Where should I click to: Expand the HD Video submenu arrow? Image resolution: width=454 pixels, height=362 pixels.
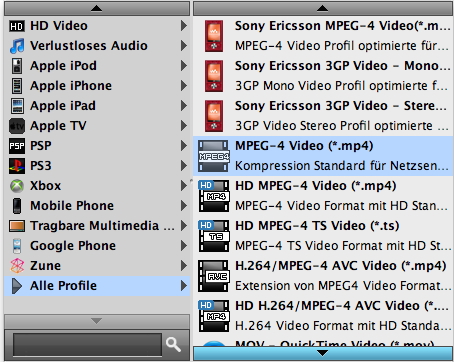point(184,26)
